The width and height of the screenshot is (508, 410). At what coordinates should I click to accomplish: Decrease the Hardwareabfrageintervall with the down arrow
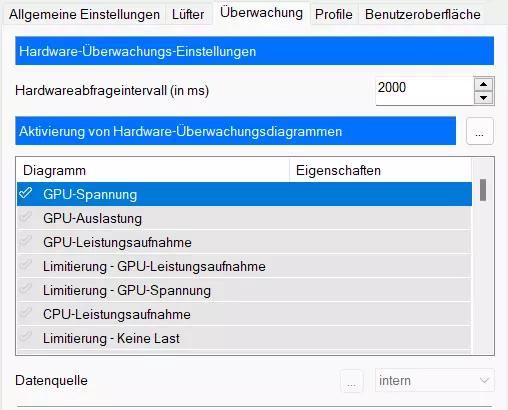pos(483,98)
